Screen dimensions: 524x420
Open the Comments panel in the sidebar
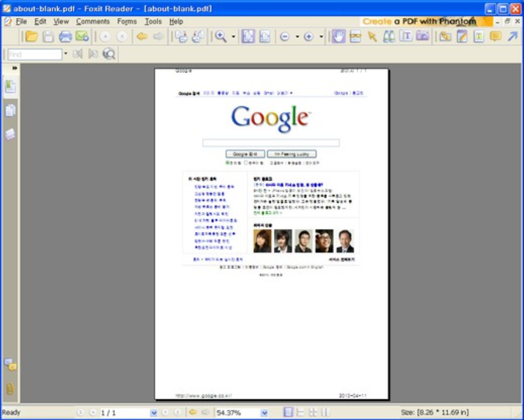pos(10,364)
